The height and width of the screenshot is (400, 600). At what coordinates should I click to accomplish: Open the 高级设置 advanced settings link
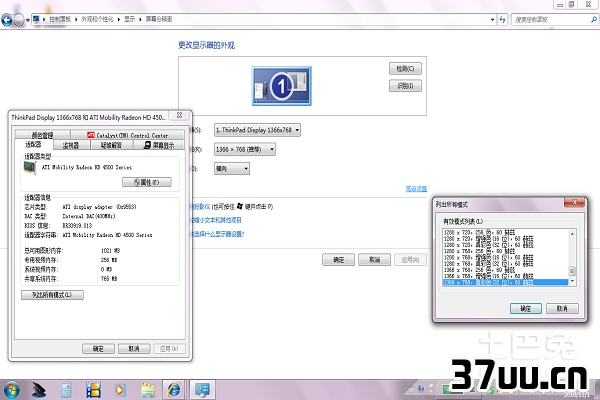click(x=416, y=189)
